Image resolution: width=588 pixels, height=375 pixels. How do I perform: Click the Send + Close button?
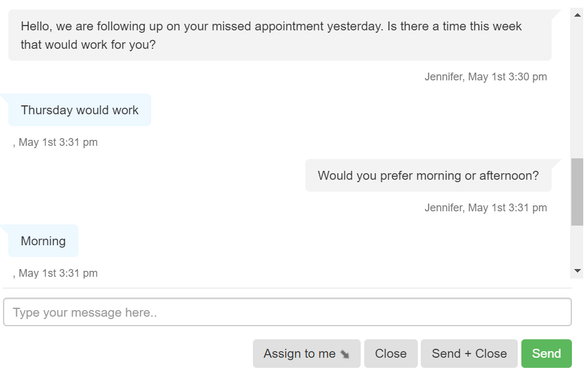[469, 354]
